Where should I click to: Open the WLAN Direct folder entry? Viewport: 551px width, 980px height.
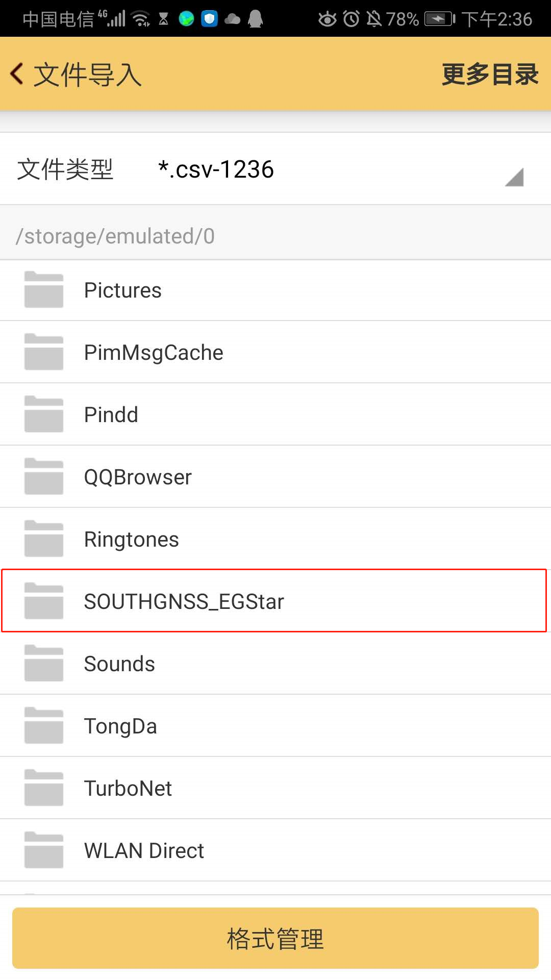[144, 850]
